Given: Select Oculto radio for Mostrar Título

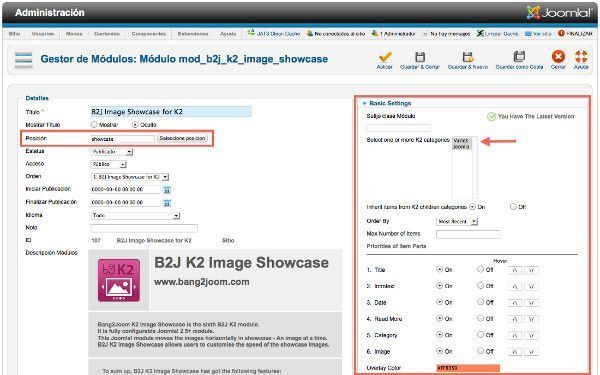Looking at the screenshot, I should click(135, 124).
